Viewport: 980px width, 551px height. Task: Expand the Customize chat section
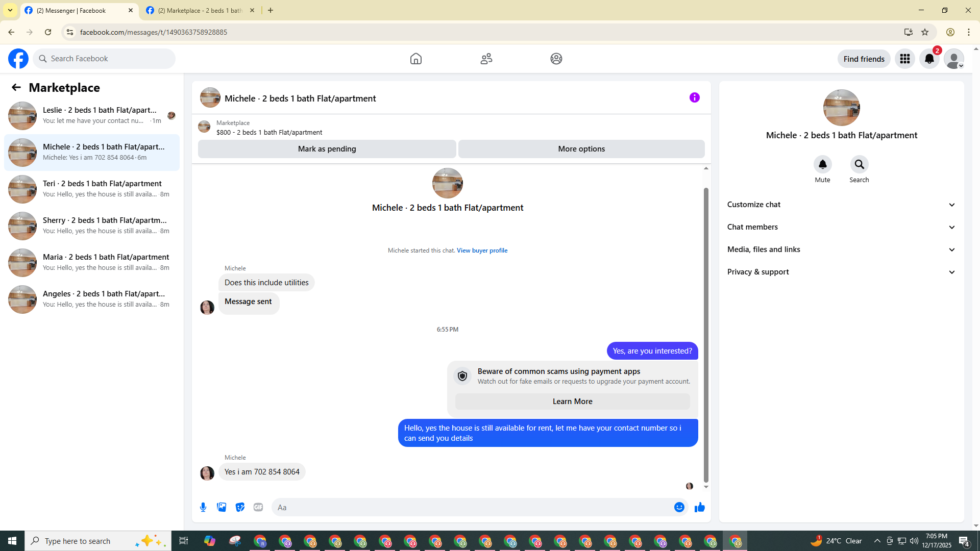point(841,205)
